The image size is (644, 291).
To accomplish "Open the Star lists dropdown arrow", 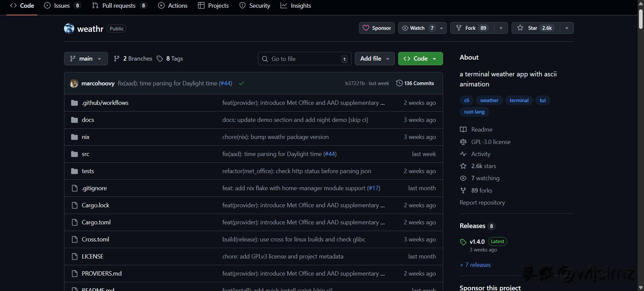I will [x=567, y=28].
